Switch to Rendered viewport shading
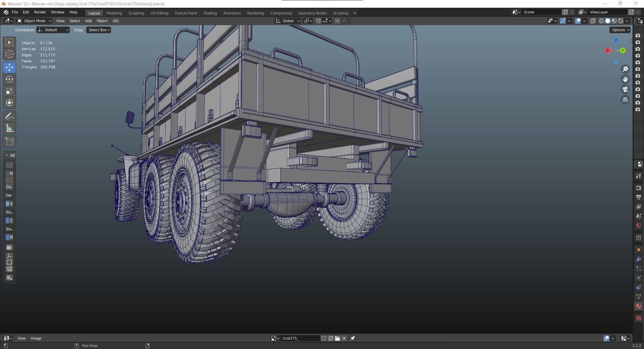Viewport: 644px width, 349px height. [621, 21]
